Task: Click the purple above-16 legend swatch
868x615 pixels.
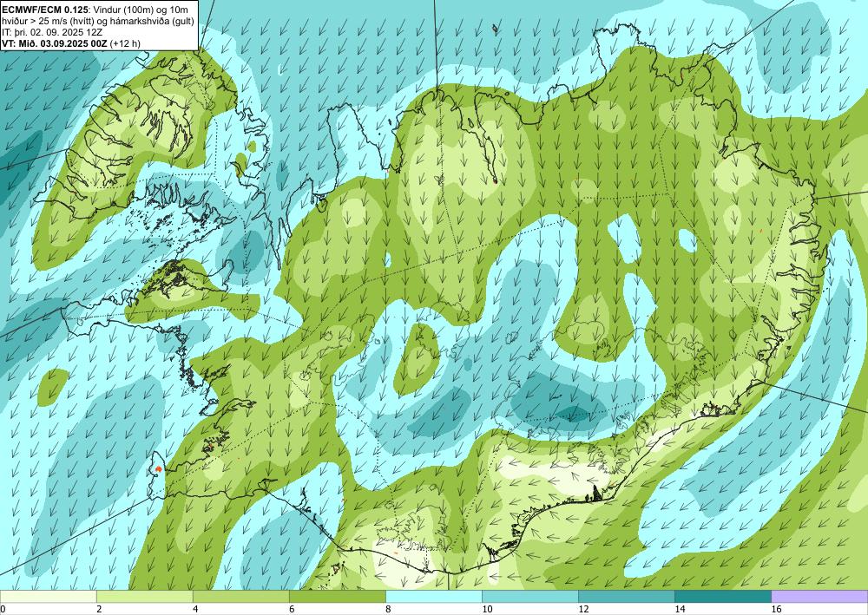Action: coord(820,596)
